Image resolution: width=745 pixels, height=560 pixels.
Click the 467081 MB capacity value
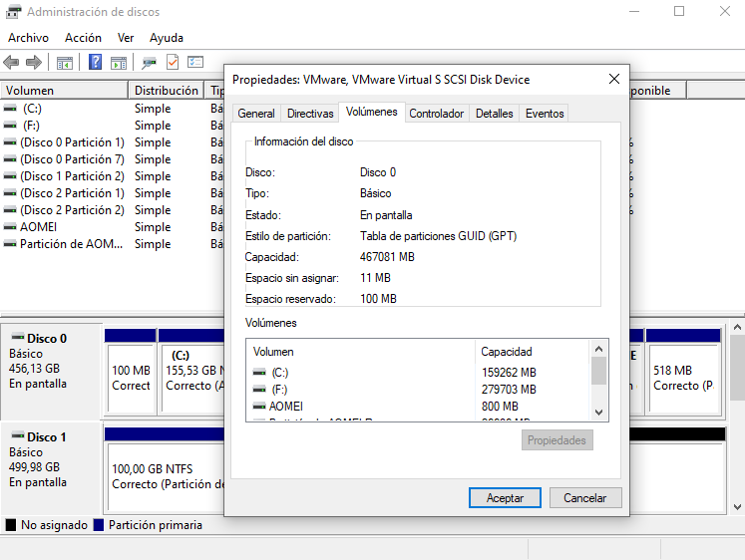(387, 257)
